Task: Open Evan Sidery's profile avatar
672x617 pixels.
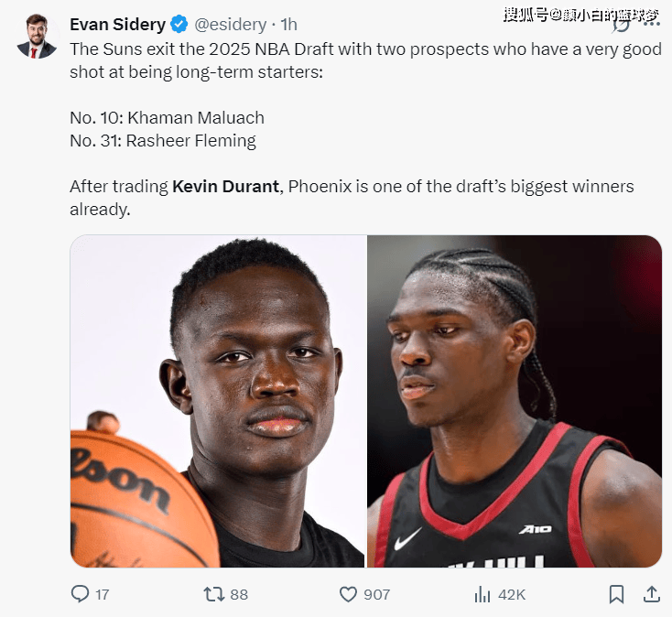Action: (37, 37)
